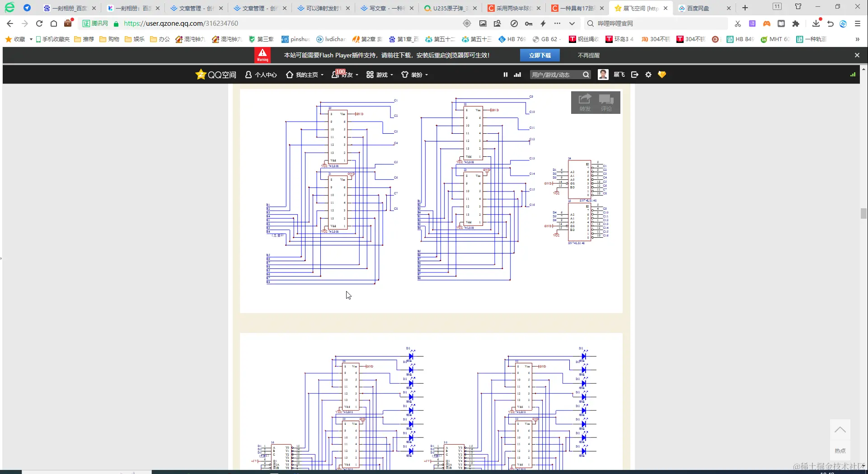The image size is (868, 474).
Task: Open the pinshus bookmark
Action: 296,39
